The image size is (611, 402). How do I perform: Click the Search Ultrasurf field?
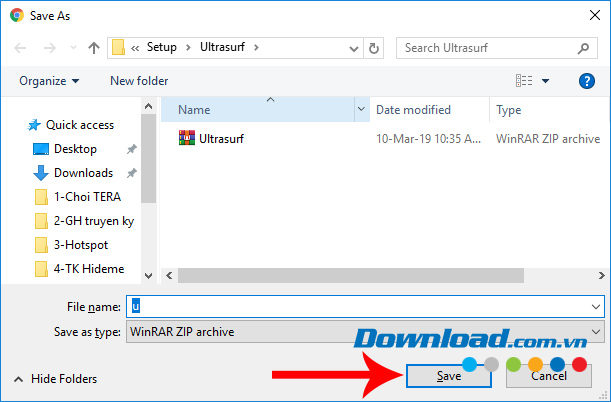pyautogui.click(x=496, y=48)
